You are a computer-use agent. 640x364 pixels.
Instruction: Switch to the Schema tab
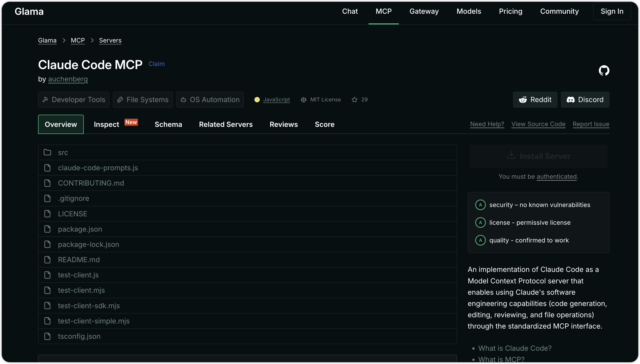pyautogui.click(x=168, y=124)
